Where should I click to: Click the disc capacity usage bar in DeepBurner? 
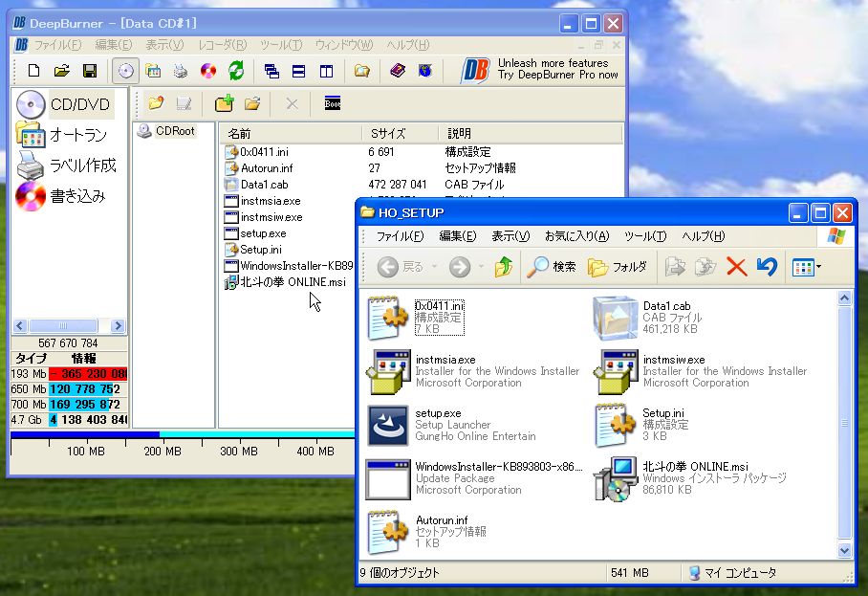pos(183,435)
